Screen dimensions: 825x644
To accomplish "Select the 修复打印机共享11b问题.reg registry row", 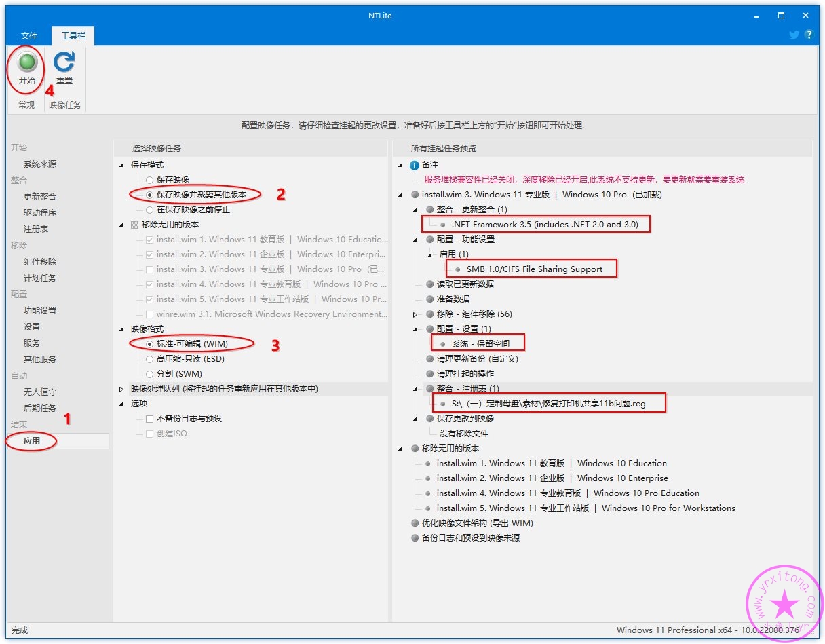I will (x=548, y=404).
